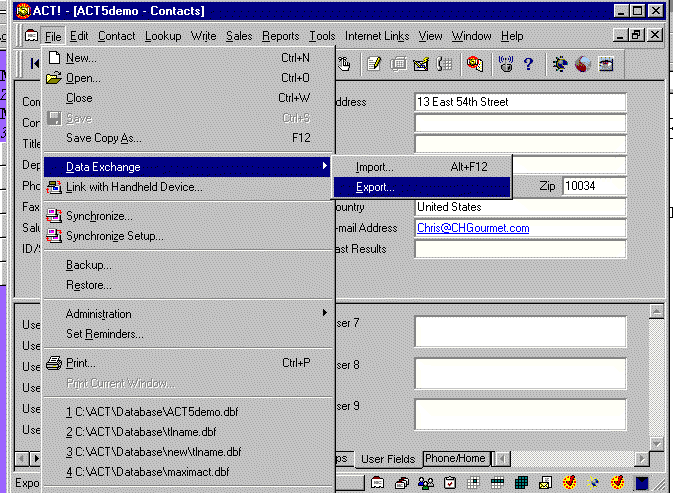Click the single contact card status icon
Image resolution: width=673 pixels, height=493 pixels.
[377, 483]
